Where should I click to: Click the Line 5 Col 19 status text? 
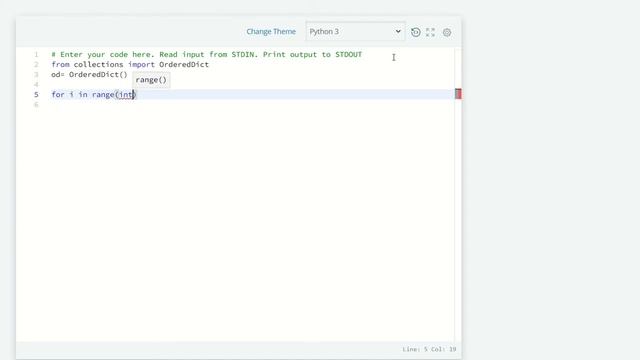point(429,349)
